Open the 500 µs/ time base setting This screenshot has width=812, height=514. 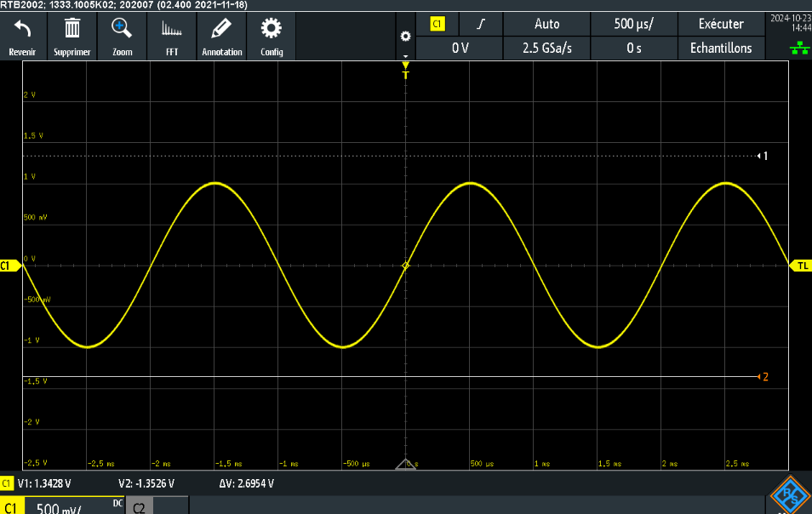point(633,24)
